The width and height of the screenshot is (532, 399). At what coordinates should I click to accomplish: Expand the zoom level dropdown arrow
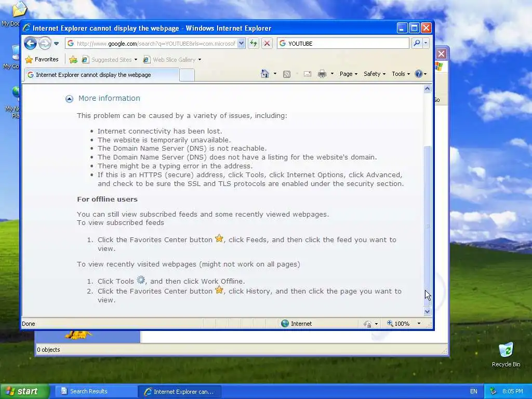point(419,324)
